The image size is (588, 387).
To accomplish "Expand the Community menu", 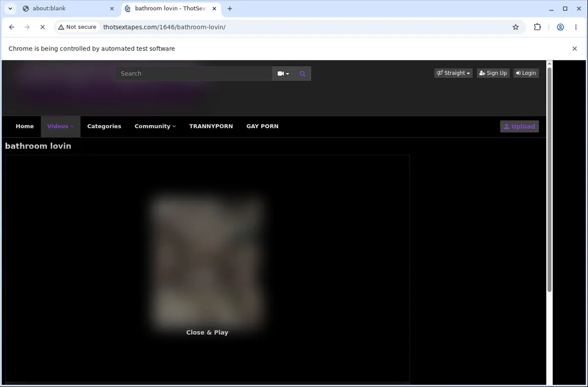I will [x=155, y=126].
